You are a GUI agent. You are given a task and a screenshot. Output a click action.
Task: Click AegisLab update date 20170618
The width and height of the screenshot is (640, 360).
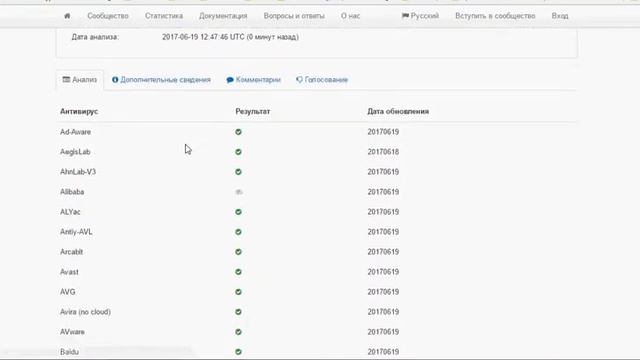(x=383, y=152)
